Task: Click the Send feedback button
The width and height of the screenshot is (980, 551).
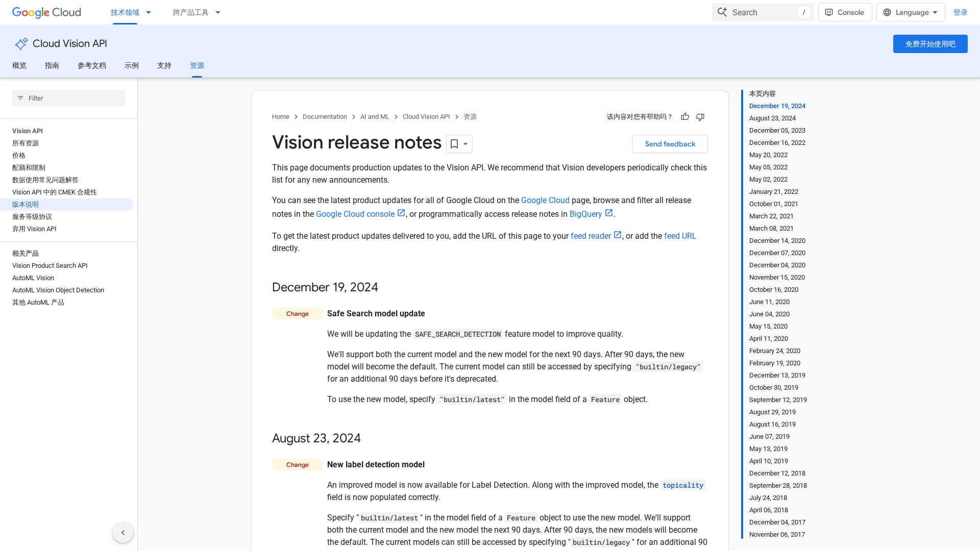Action: tap(670, 144)
